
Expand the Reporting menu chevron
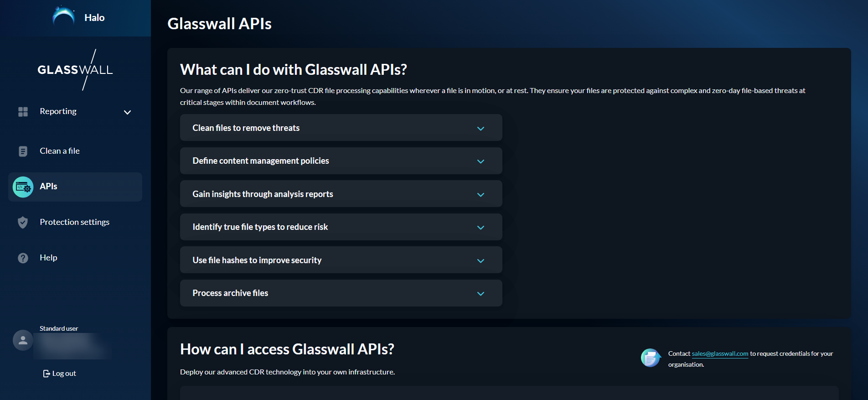tap(128, 112)
